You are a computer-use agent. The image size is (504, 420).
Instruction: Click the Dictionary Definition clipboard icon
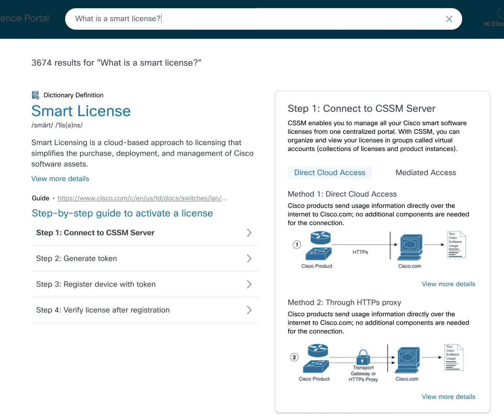35,95
